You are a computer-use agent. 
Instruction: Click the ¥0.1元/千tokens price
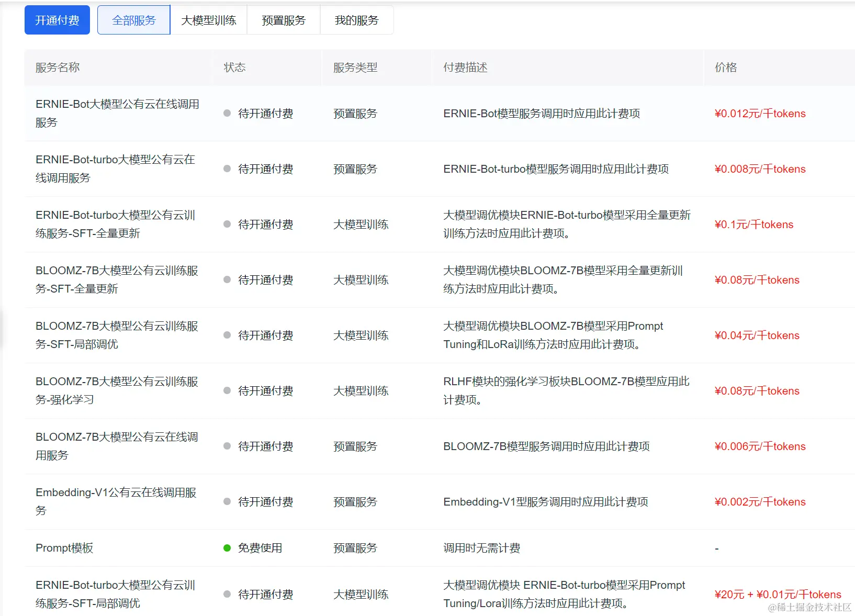(754, 225)
